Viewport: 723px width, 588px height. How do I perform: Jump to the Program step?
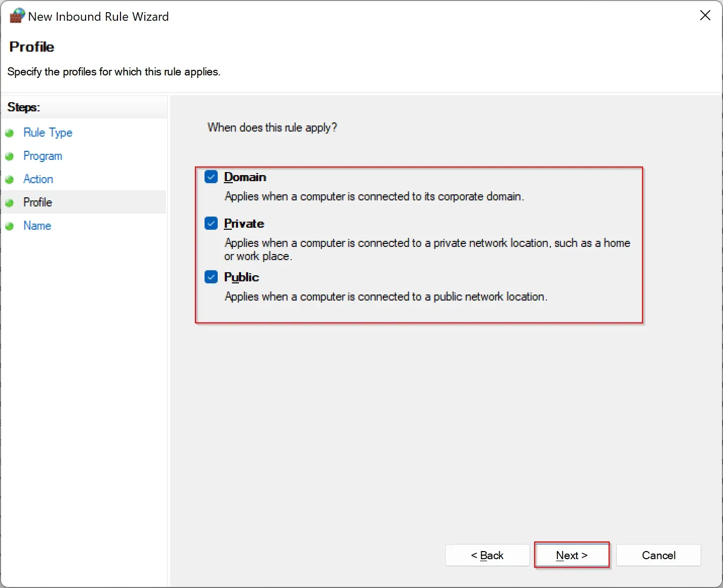[x=43, y=156]
